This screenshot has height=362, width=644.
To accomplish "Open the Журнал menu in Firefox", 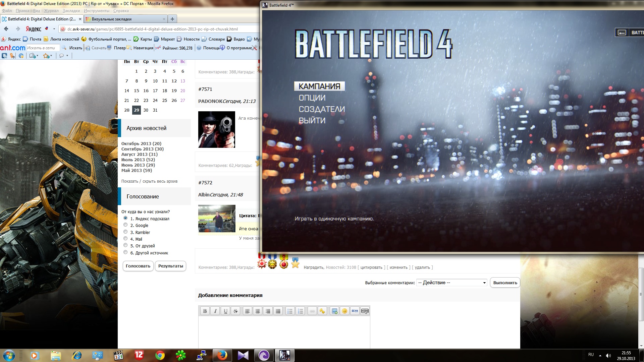I will pos(51,11).
